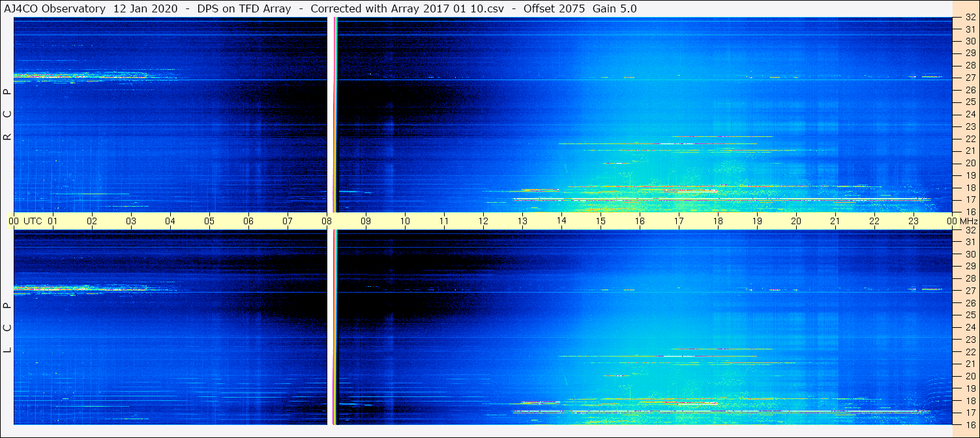Click the 22 hour marker on time axis
Screen dimensions: 980x438
(x=874, y=221)
